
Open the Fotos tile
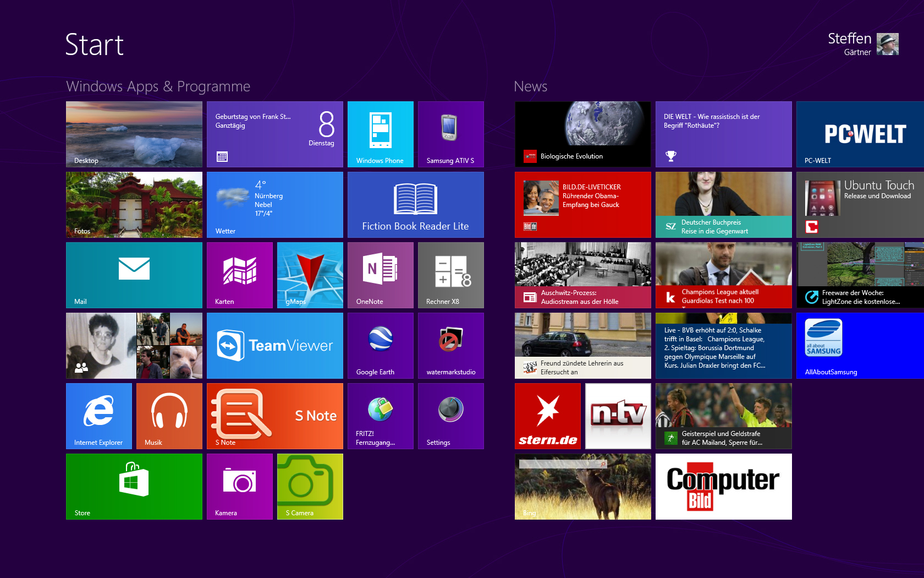point(134,205)
